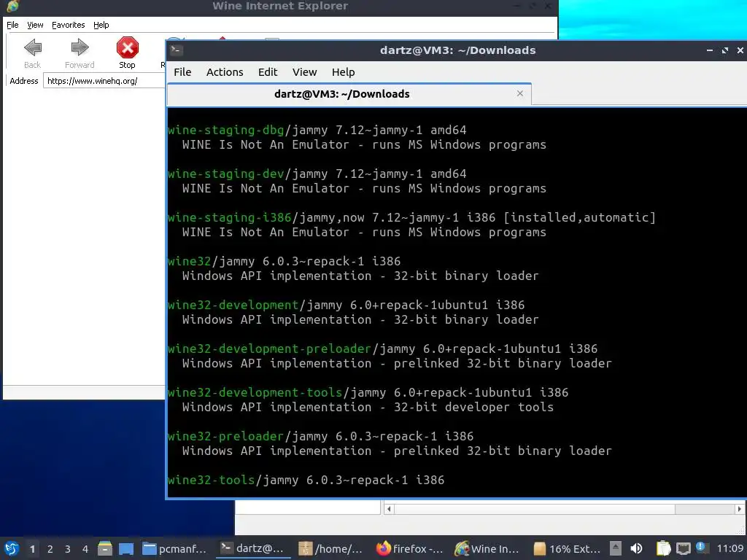This screenshot has width=747, height=560.
Task: Click the horizontal scrollbar's left arrow
Action: pyautogui.click(x=389, y=509)
